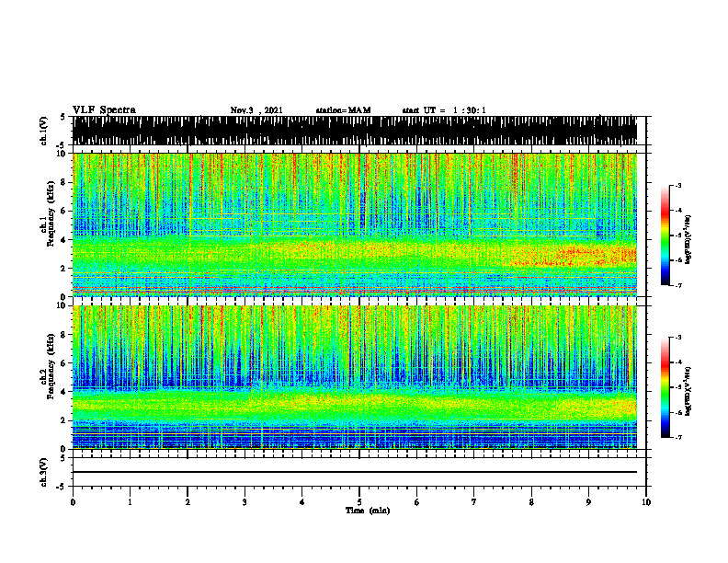
Task: Click the time axis tick label "9"
Action: point(588,502)
